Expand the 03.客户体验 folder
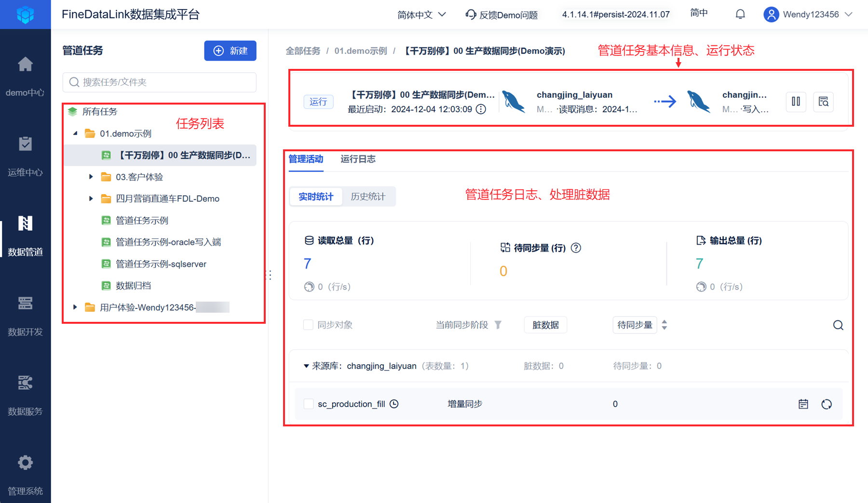Viewport: 868px width, 503px height. pyautogui.click(x=91, y=177)
